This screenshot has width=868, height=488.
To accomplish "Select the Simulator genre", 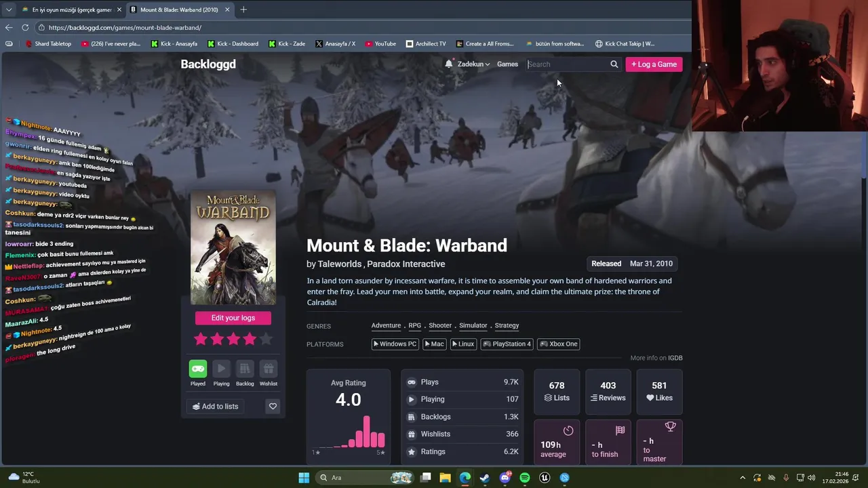I will point(473,325).
